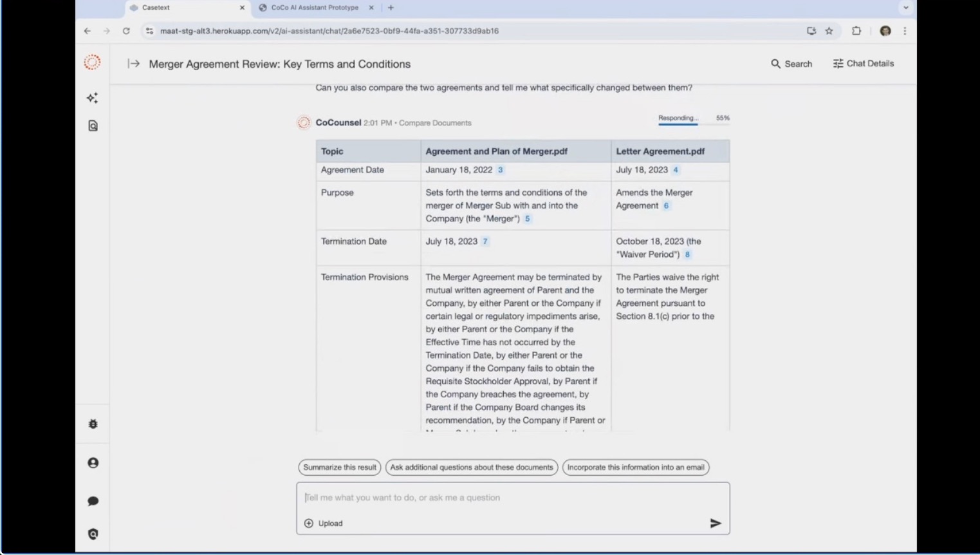
Task: Click the Summarize this result suggestion
Action: click(x=340, y=467)
